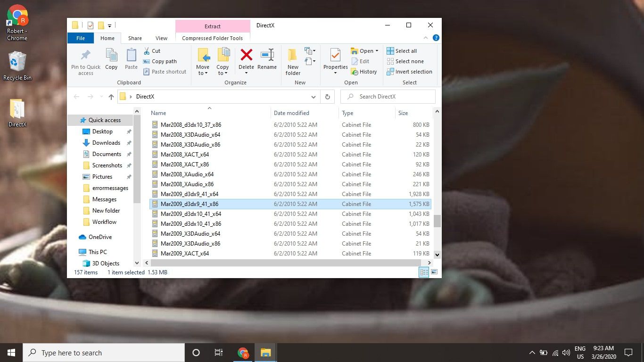Open Properties with the checkmark icon
This screenshot has width=644, height=362.
click(335, 56)
